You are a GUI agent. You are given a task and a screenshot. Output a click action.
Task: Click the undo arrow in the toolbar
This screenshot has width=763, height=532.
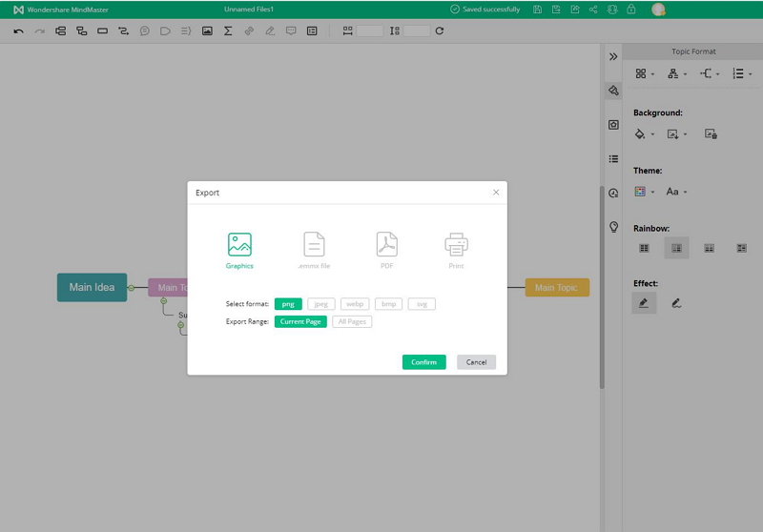18,31
